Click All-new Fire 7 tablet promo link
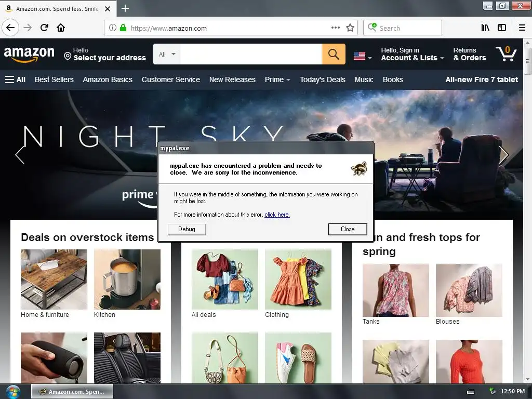 pyautogui.click(x=482, y=79)
